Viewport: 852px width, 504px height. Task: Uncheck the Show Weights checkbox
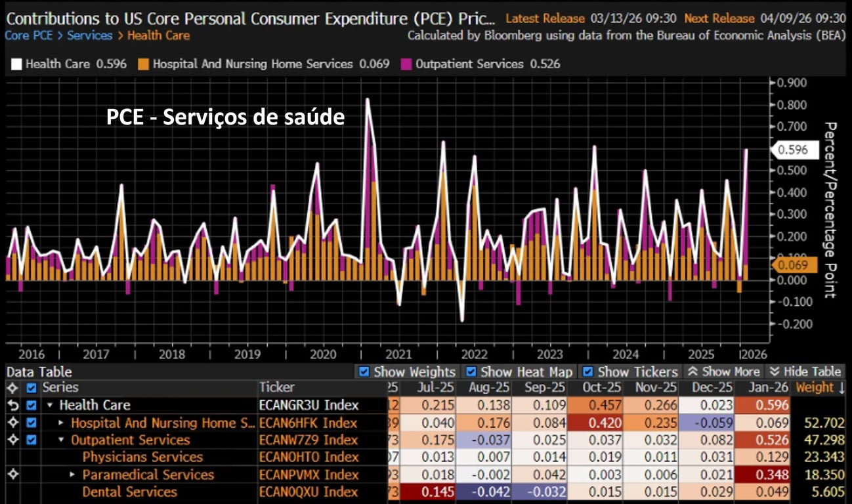point(364,372)
